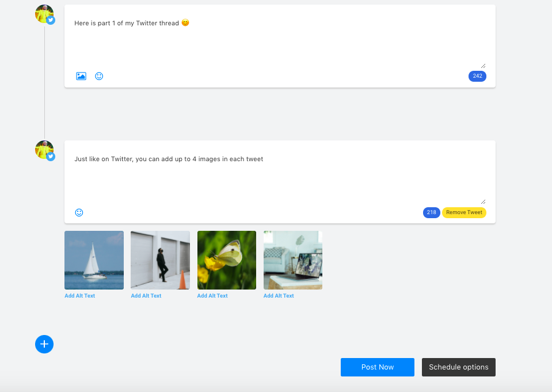This screenshot has height=392, width=552.
Task: Click the Twitter badge on the second avatar
Action: (x=51, y=156)
